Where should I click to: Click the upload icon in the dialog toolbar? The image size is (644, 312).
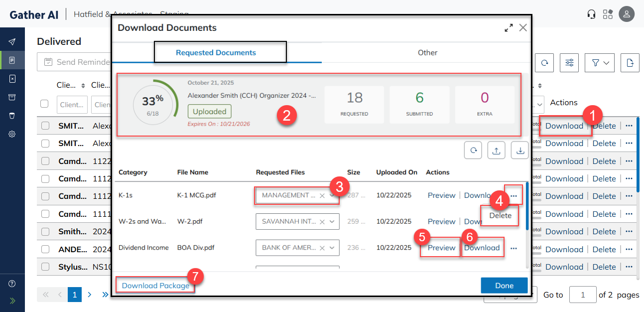[x=496, y=150]
